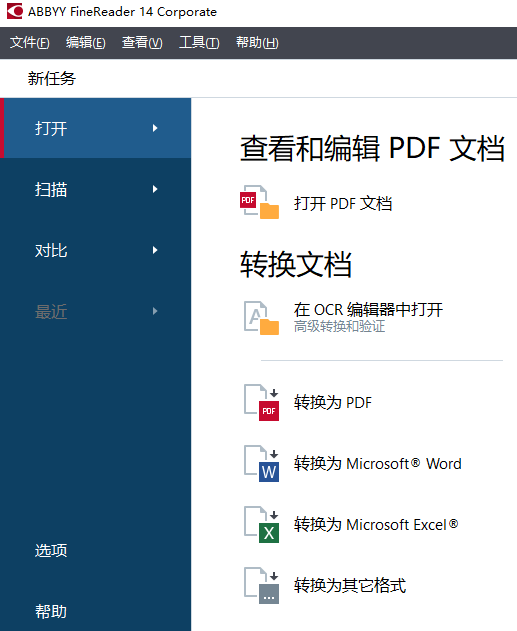Click the ABBYY FineReader 14 Corporate title
This screenshot has width=517, height=631.
(122, 12)
